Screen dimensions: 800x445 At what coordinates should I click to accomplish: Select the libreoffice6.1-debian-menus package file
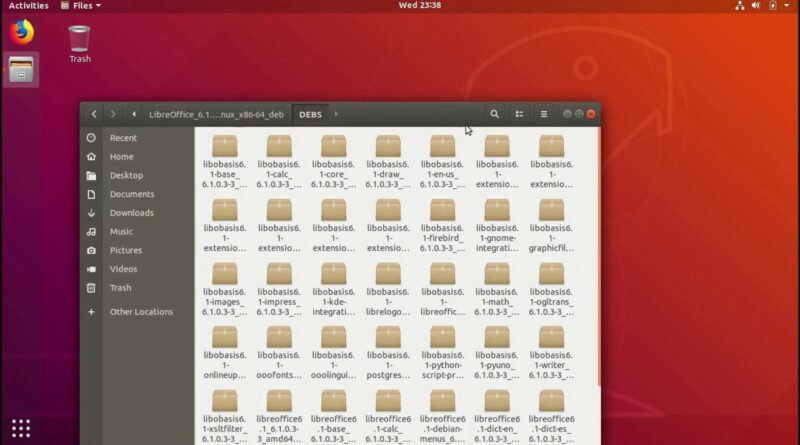[x=442, y=416]
